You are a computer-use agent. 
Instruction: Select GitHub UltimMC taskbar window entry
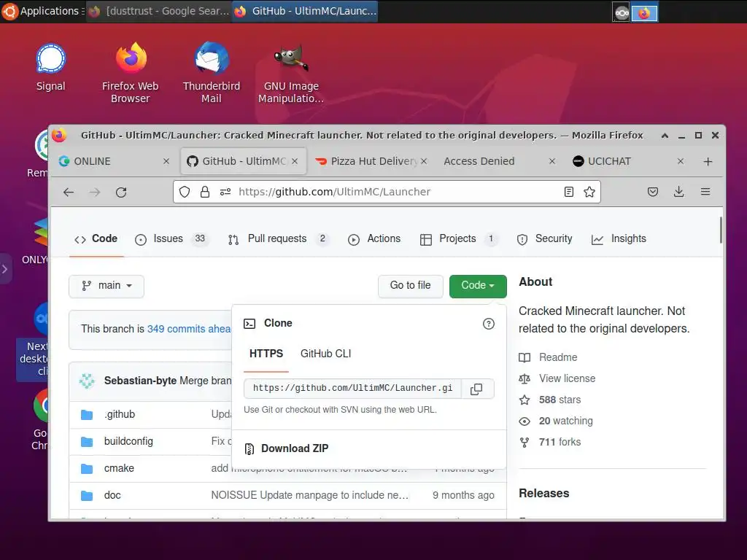point(306,11)
